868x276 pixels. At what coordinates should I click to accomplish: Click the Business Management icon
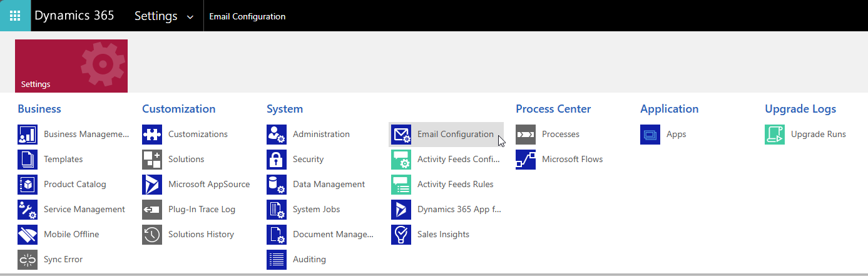pos(28,135)
